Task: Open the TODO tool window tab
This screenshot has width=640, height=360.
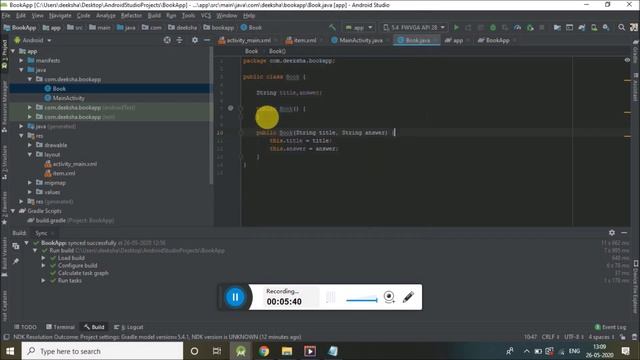Action: pyautogui.click(x=25, y=327)
